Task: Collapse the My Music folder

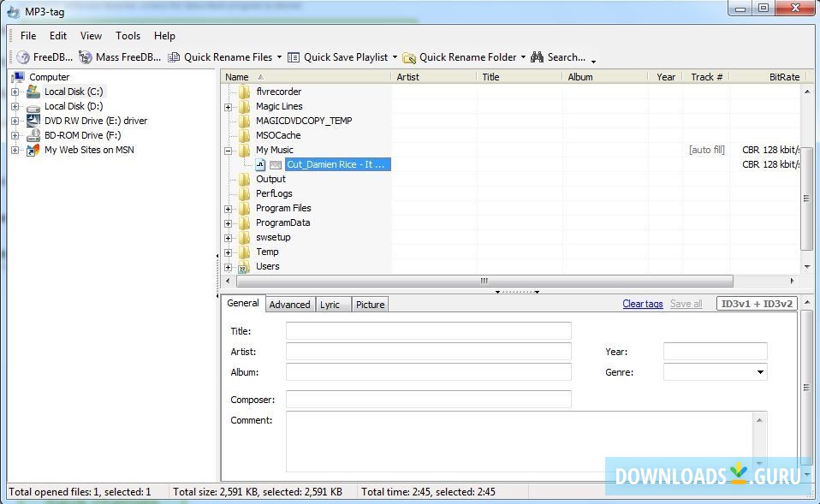Action: tap(228, 151)
